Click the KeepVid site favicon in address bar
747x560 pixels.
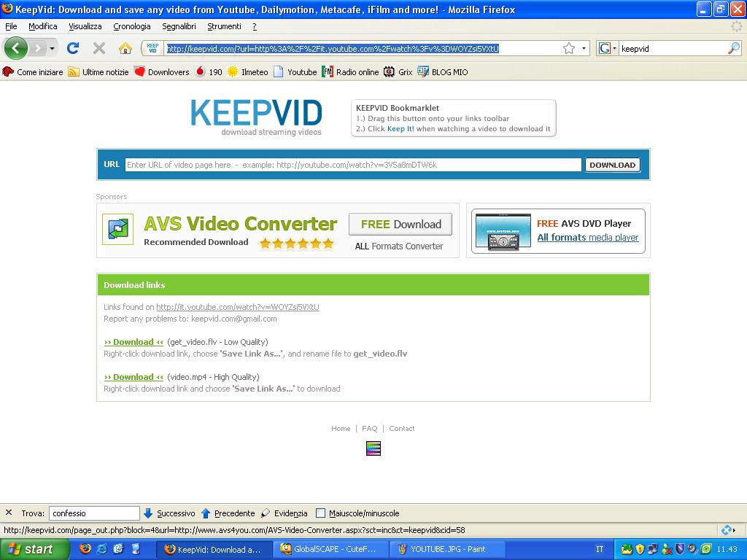click(152, 48)
